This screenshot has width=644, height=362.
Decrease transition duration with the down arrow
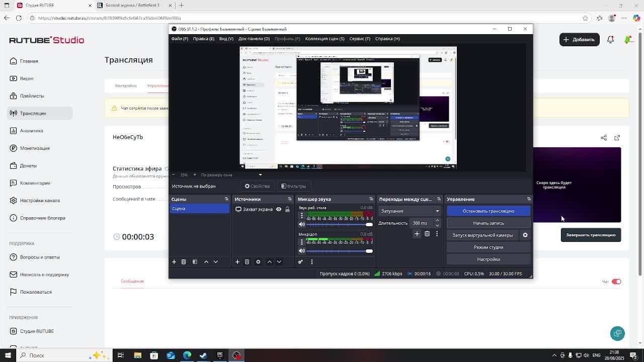pyautogui.click(x=437, y=225)
